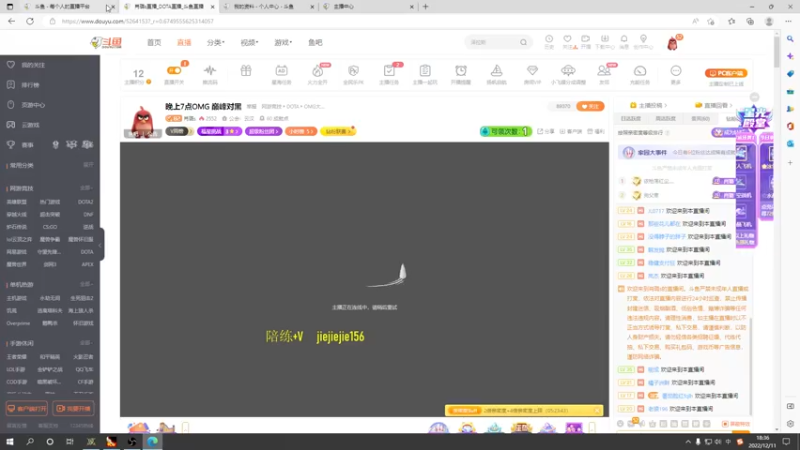Expand 全部 next to 网游竞技 section

[x=86, y=188]
